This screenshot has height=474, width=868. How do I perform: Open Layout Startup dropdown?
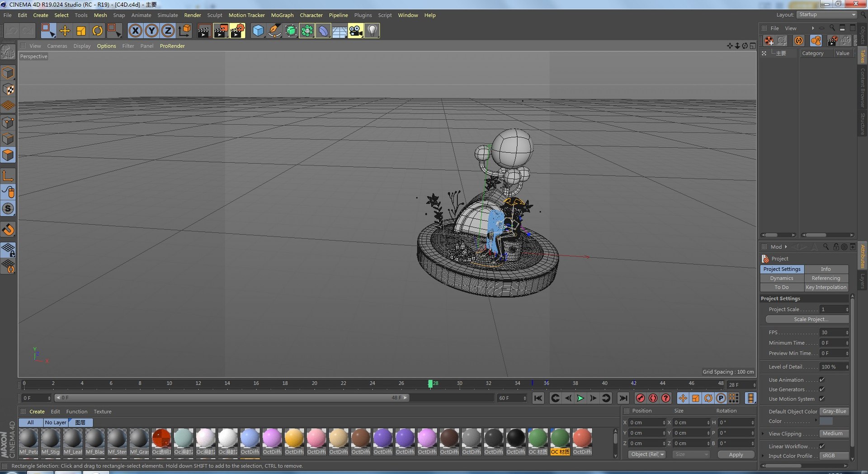827,15
